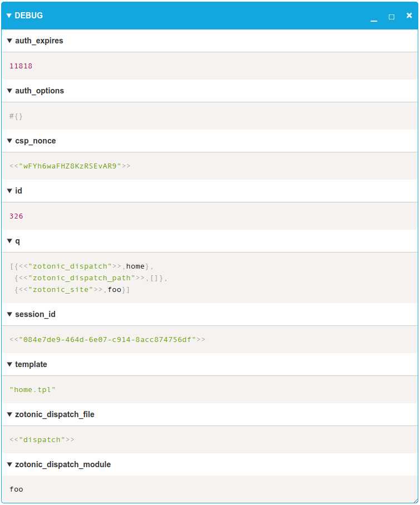Grab the window resize handle corner
This screenshot has height=505, width=420.
point(416,500)
